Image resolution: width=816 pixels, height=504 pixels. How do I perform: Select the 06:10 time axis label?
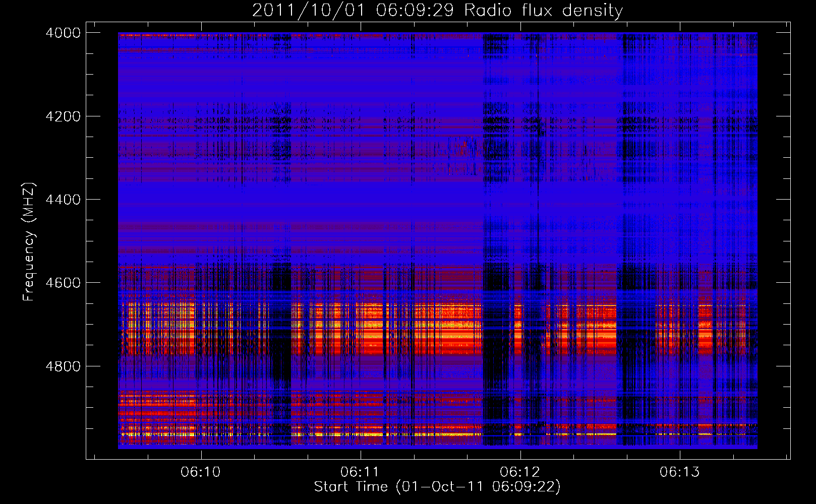click(x=201, y=472)
